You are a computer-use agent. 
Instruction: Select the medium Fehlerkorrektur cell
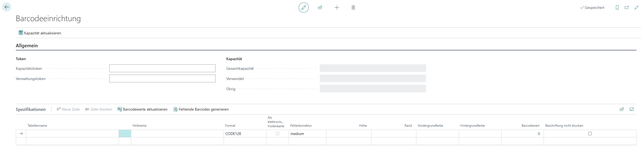coord(307,134)
